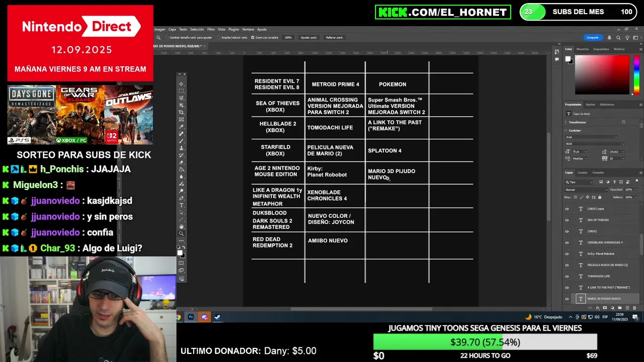
Task: Open the Selección menu
Action: coord(197,29)
